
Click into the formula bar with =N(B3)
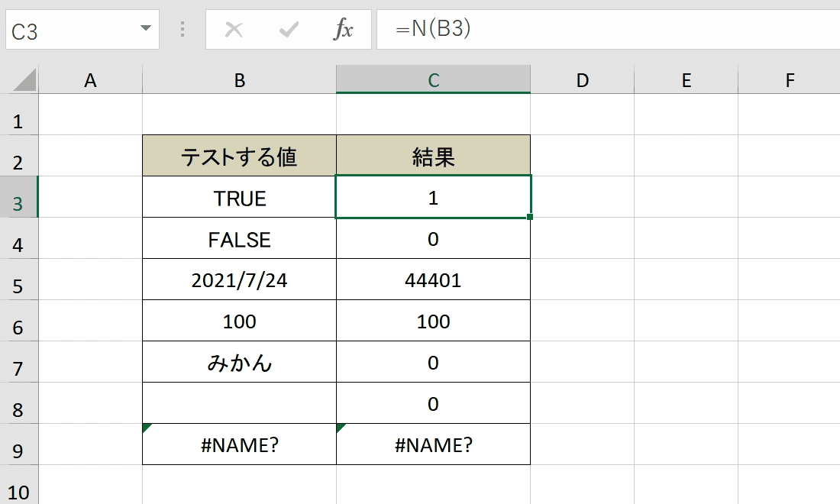[x=608, y=30]
